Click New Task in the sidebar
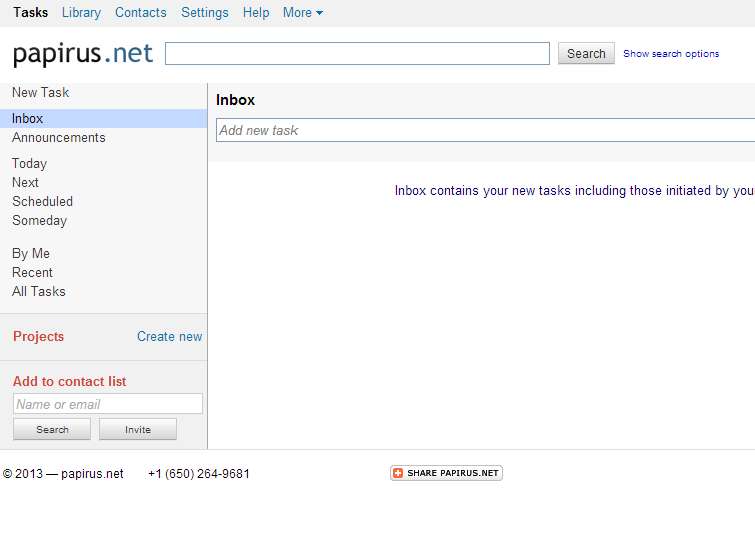755x537 pixels. [40, 92]
